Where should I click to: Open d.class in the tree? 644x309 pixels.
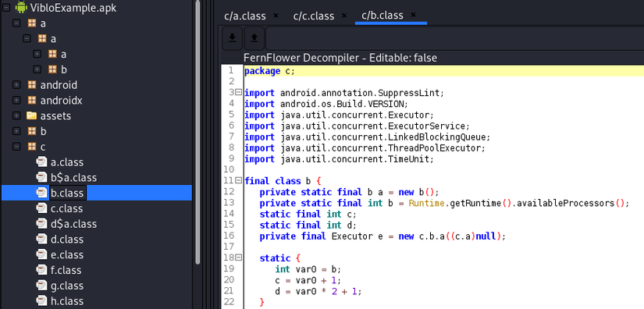(x=67, y=240)
